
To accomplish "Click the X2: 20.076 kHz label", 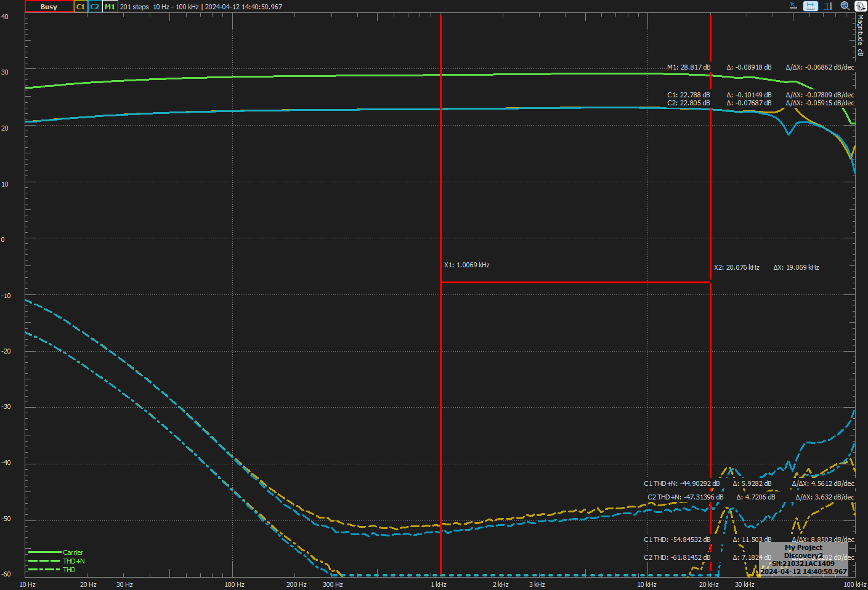I will 736,267.
